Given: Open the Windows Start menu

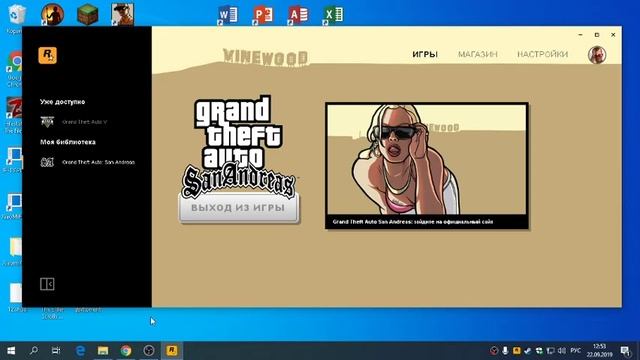Looking at the screenshot, I should click(x=11, y=351).
